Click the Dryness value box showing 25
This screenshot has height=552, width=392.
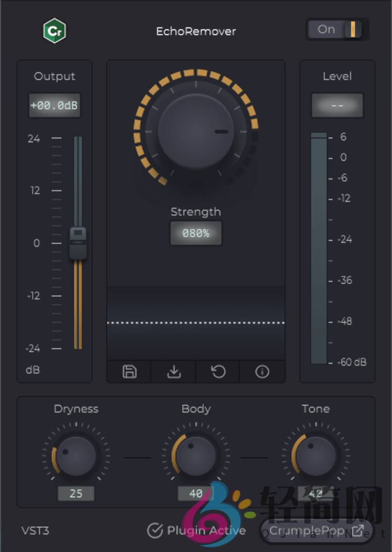(x=76, y=493)
